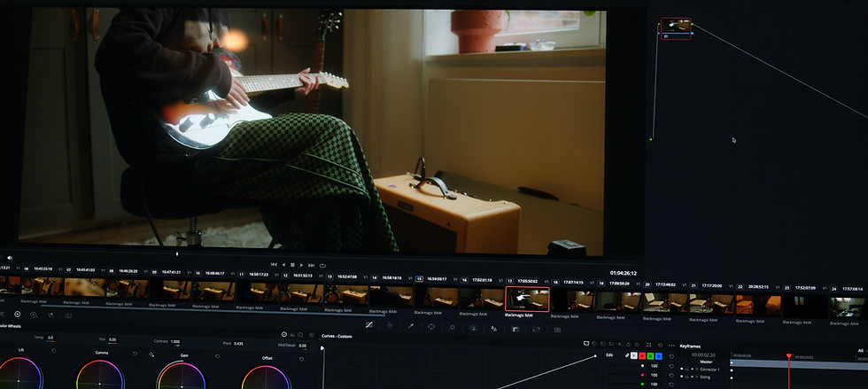868x389 pixels.
Task: Reset all Color Wheels grades
Action: point(312,335)
